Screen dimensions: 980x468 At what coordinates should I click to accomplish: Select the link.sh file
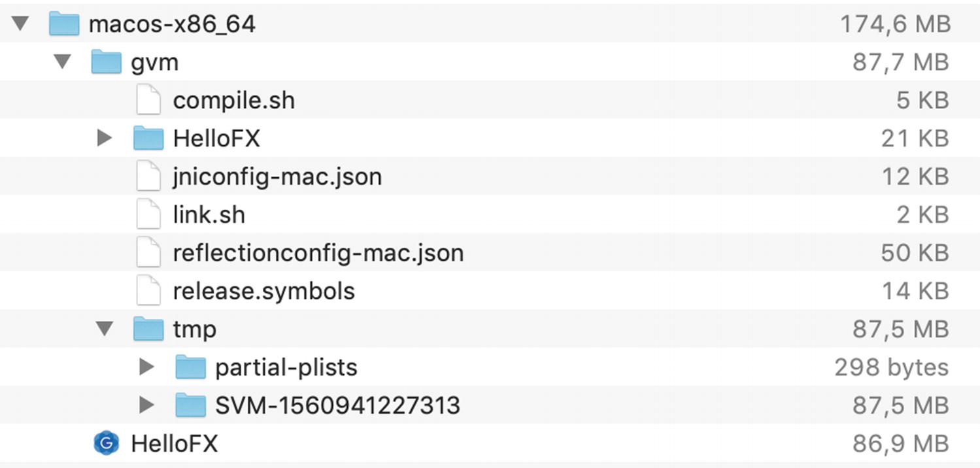tap(208, 214)
